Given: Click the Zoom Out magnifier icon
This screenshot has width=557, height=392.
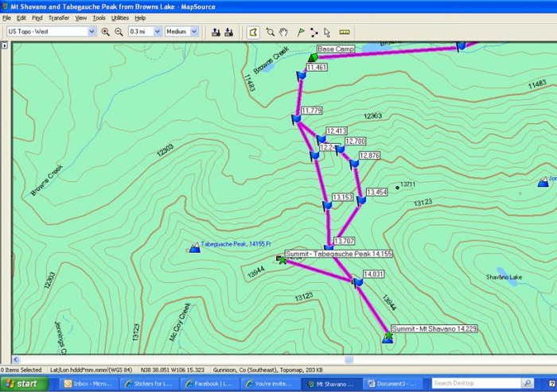Looking at the screenshot, I should point(119,32).
